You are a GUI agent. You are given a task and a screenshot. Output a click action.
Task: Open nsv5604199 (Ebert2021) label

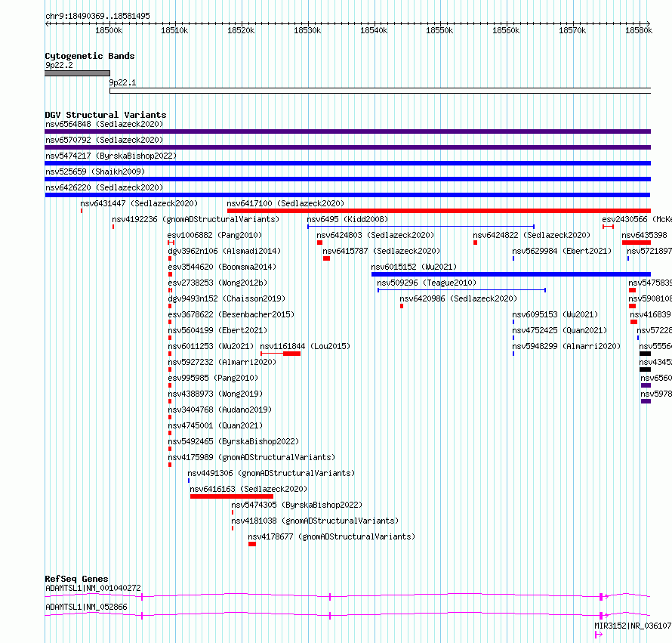(217, 330)
